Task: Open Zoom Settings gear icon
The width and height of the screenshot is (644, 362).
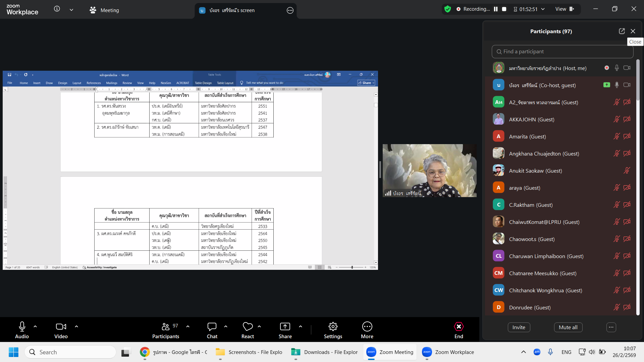Action: coord(333,326)
